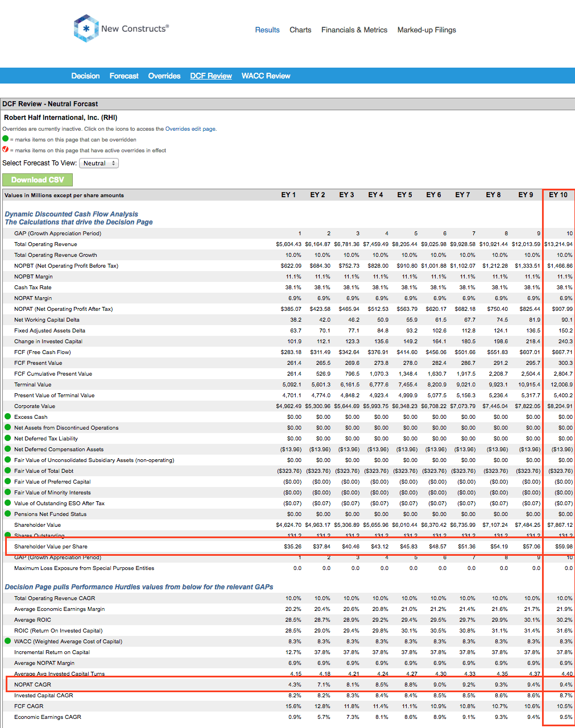Click the Economic Earnings CAGR row label
575x728 pixels.
48,717
